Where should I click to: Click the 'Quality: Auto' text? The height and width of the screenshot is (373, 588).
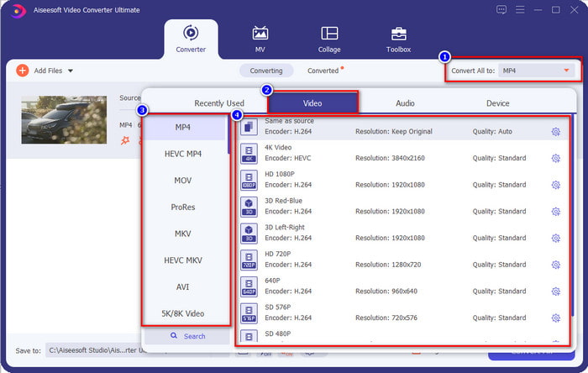pos(492,132)
